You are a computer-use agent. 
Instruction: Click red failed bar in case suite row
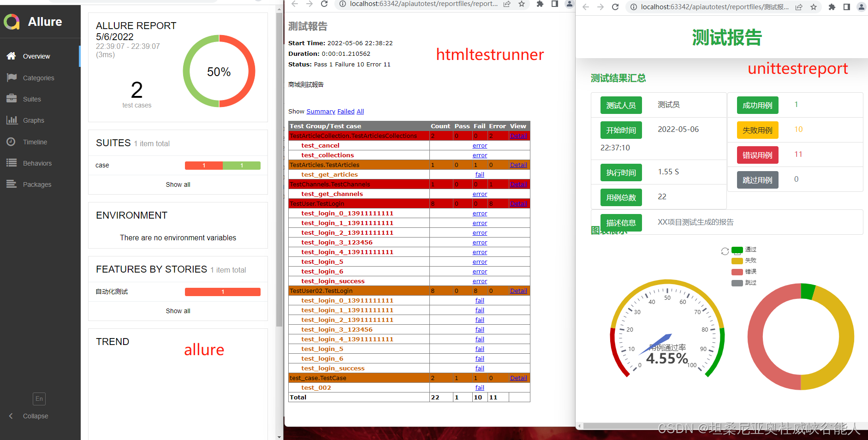coord(204,166)
